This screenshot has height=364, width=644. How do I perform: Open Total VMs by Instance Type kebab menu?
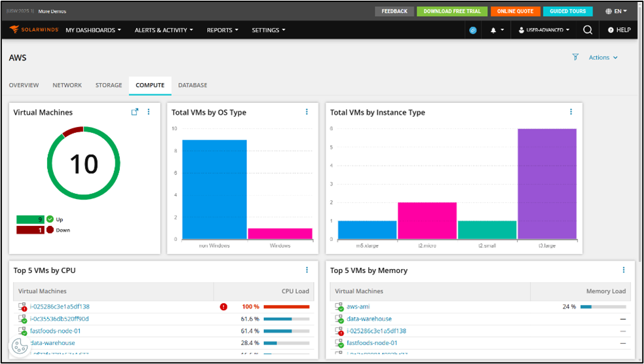(x=571, y=111)
